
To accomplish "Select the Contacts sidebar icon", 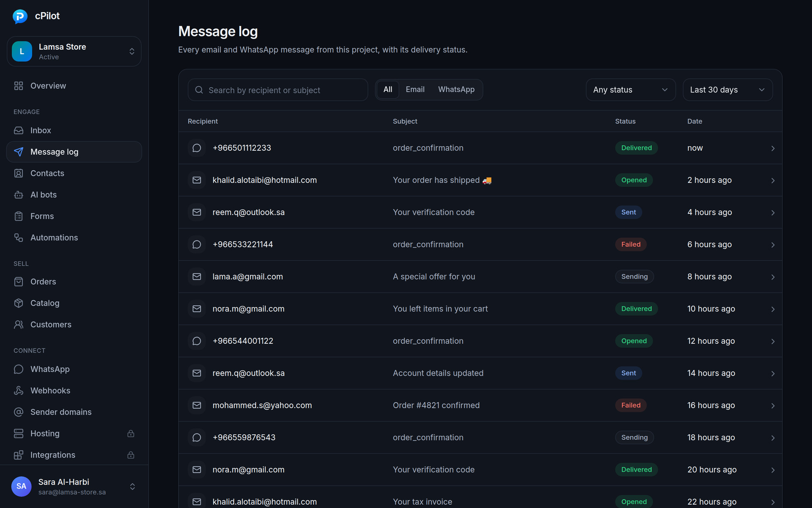I will [19, 173].
